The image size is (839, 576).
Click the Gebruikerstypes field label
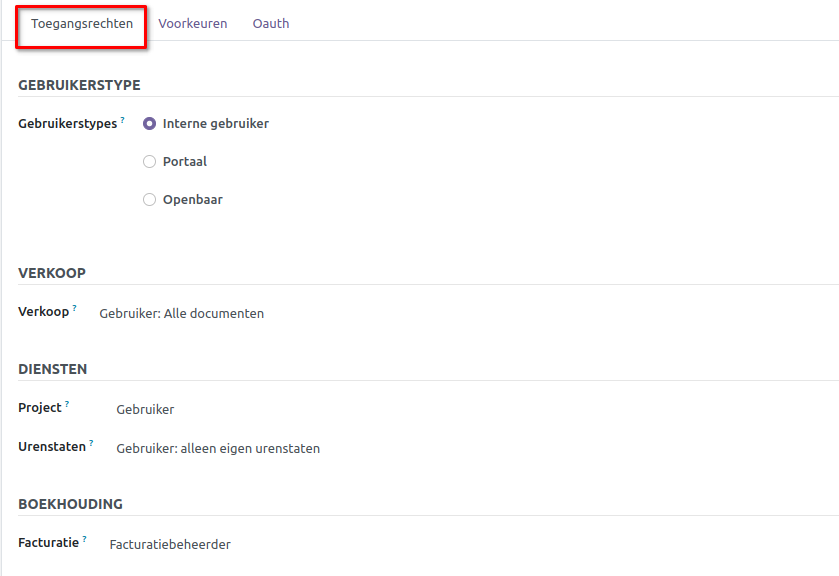[67, 124]
